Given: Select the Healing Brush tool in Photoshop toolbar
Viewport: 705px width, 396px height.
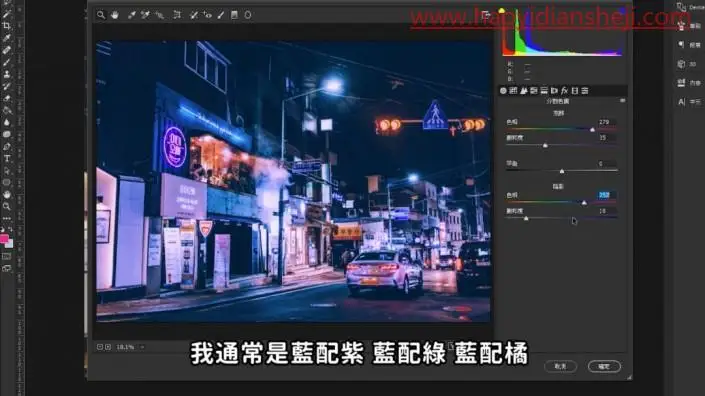Looking at the screenshot, I should (7, 50).
